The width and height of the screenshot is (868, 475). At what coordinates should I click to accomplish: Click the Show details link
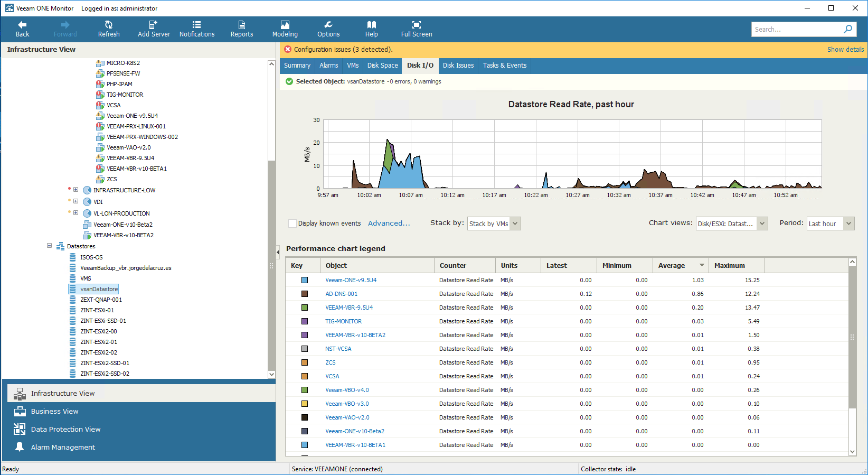pyautogui.click(x=845, y=49)
